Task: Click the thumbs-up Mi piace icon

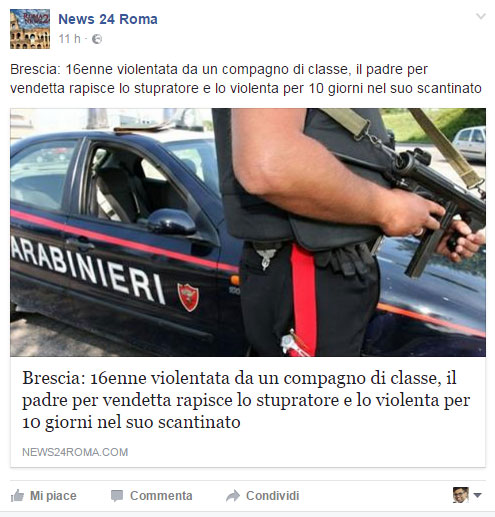Action: point(17,496)
